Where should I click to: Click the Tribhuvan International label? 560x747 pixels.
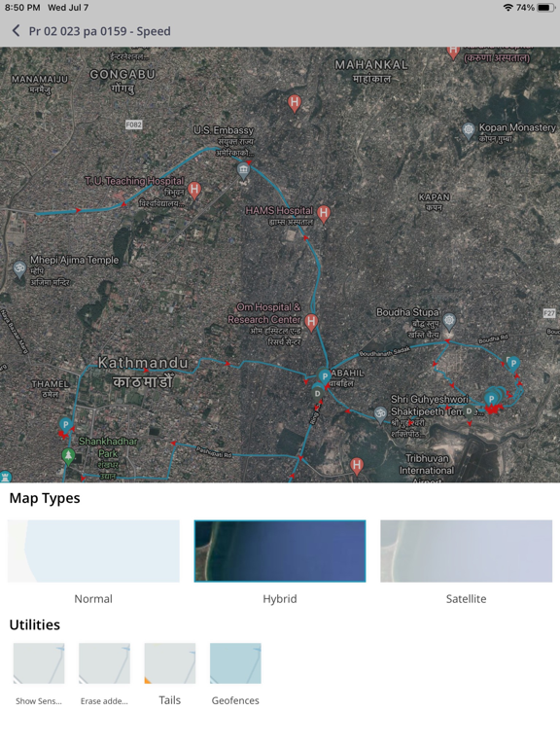point(427,465)
